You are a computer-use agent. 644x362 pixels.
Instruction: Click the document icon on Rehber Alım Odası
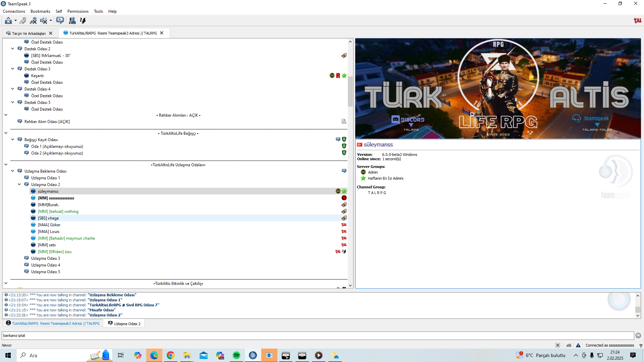tap(344, 122)
